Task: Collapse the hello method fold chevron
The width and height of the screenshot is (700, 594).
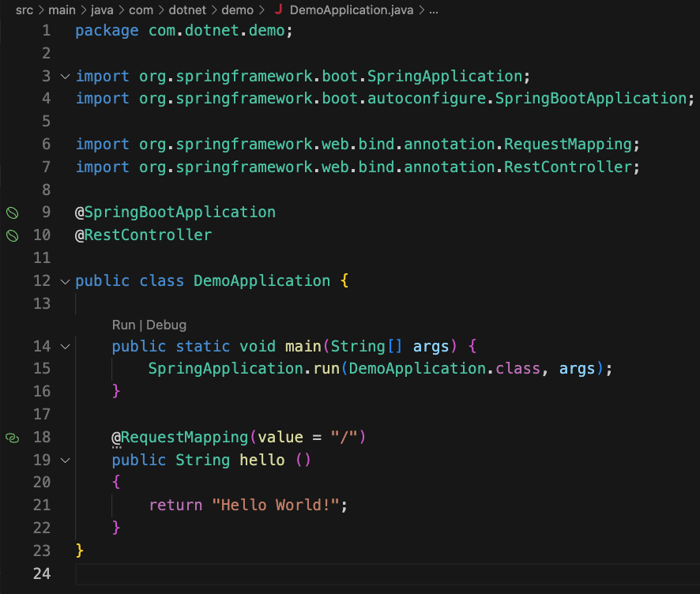Action: (x=65, y=460)
